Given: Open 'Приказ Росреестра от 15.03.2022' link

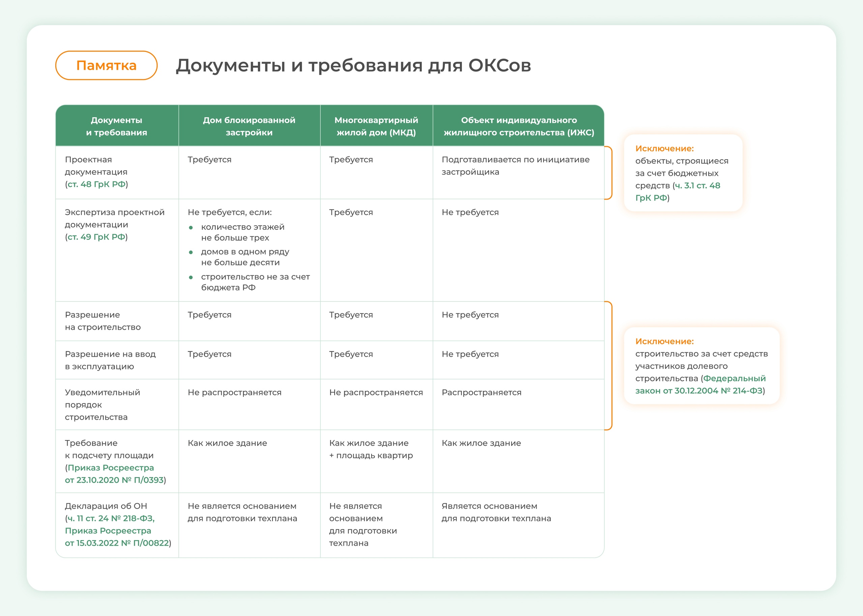Looking at the screenshot, I should click(117, 537).
